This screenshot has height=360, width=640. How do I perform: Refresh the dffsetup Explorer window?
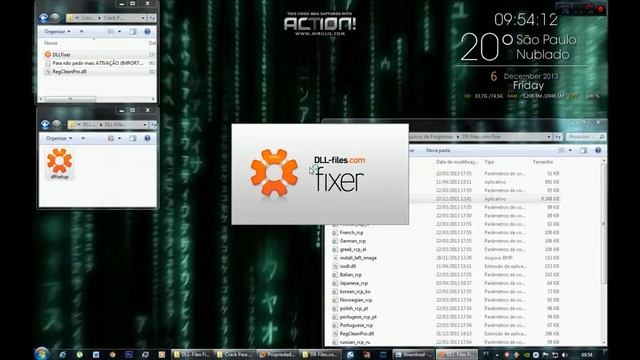(x=153, y=124)
